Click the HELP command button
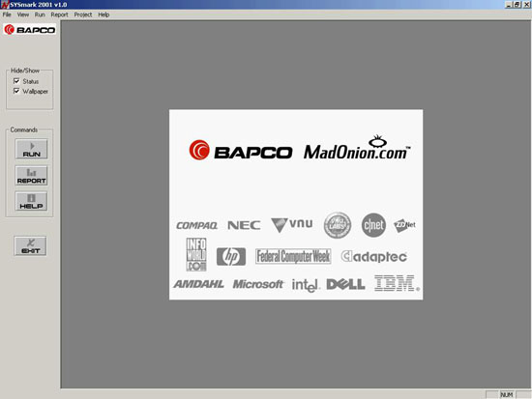This screenshot has width=532, height=399. click(31, 201)
